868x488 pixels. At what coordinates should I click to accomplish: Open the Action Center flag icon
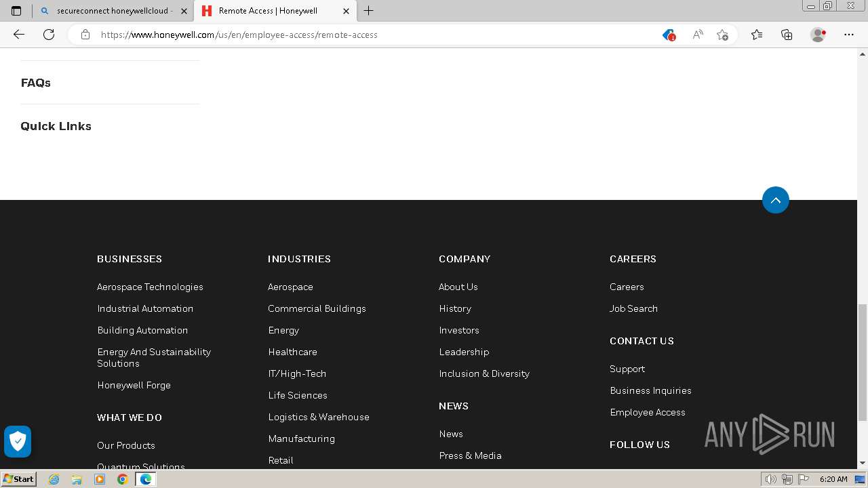803,479
